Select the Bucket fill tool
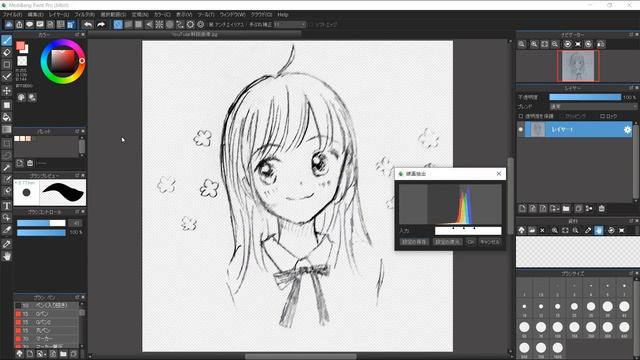This screenshot has height=360, width=640. coord(7,118)
